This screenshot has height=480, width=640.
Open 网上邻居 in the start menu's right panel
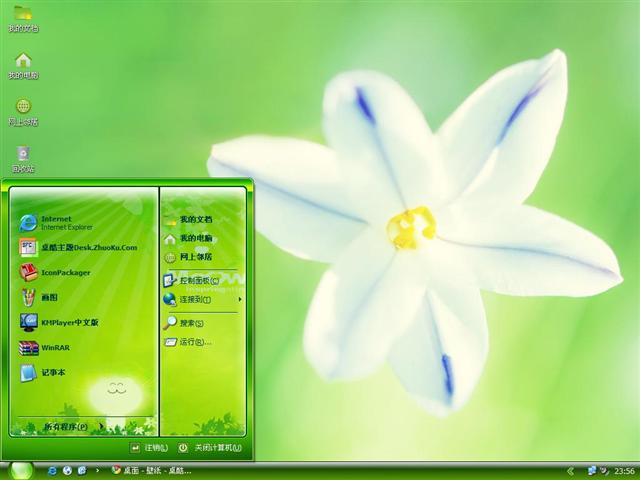pyautogui.click(x=188, y=257)
